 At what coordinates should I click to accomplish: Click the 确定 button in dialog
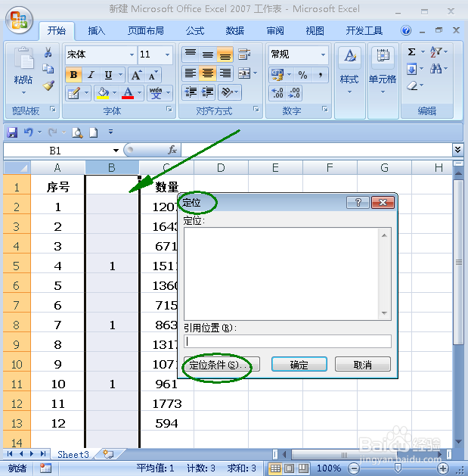299,364
